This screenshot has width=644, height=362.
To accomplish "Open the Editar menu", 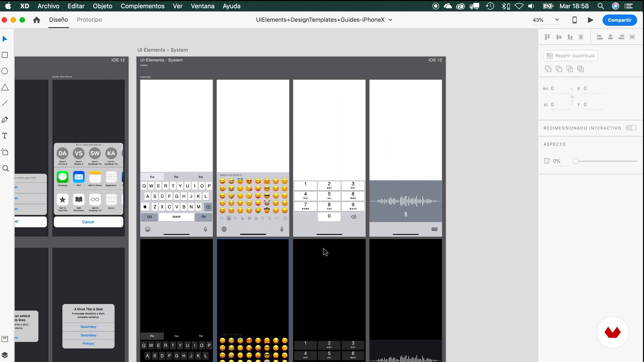I will tap(76, 6).
